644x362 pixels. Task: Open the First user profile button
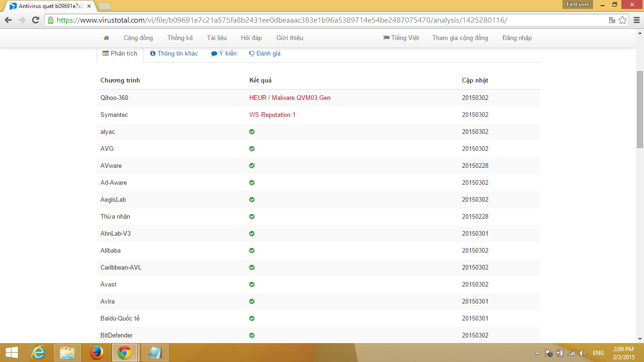tap(578, 4)
